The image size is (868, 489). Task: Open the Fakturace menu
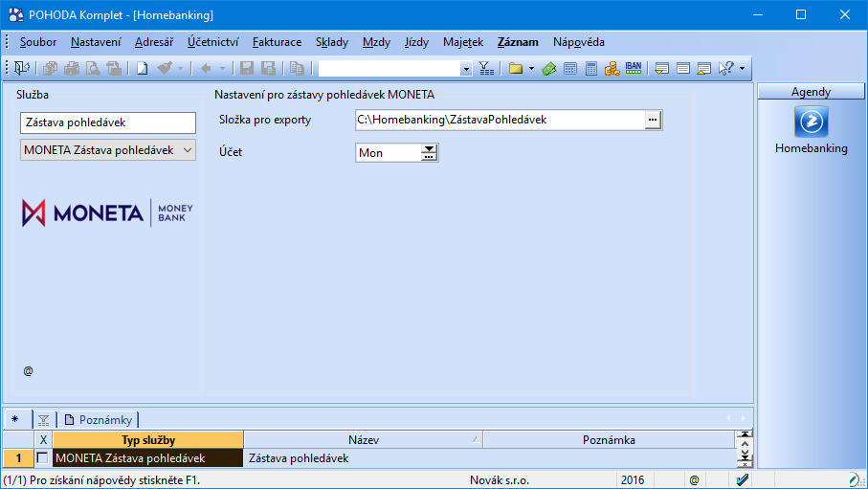(277, 42)
